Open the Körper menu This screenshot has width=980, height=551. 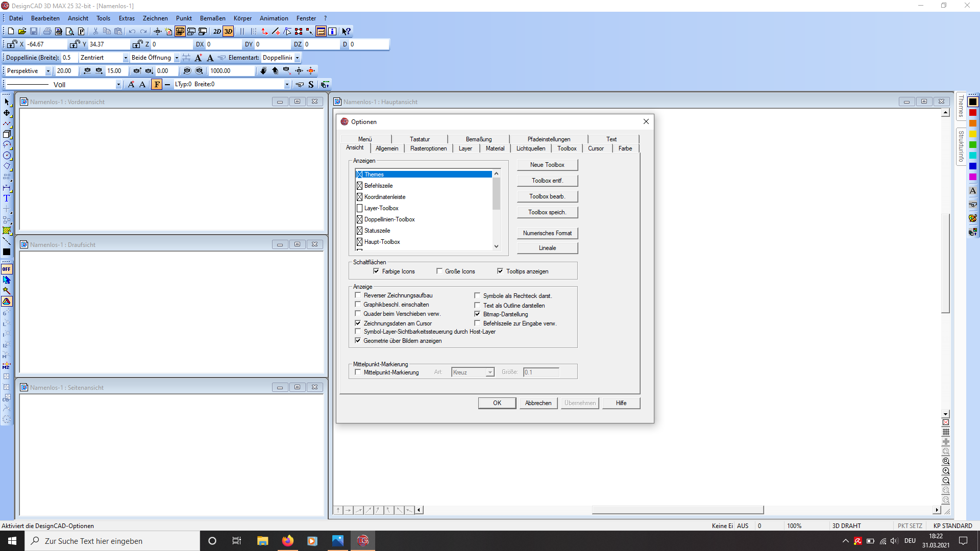coord(242,18)
